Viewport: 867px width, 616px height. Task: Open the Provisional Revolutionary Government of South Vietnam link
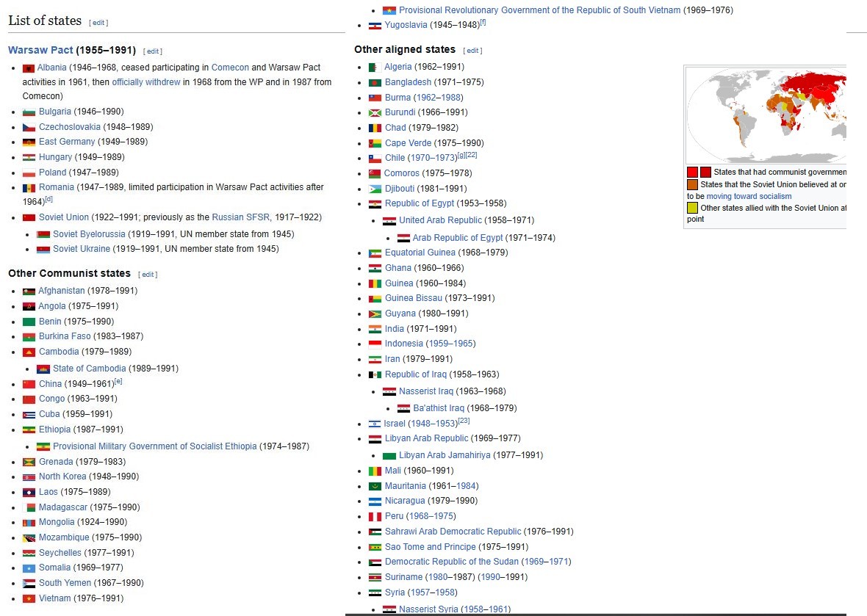(x=539, y=10)
